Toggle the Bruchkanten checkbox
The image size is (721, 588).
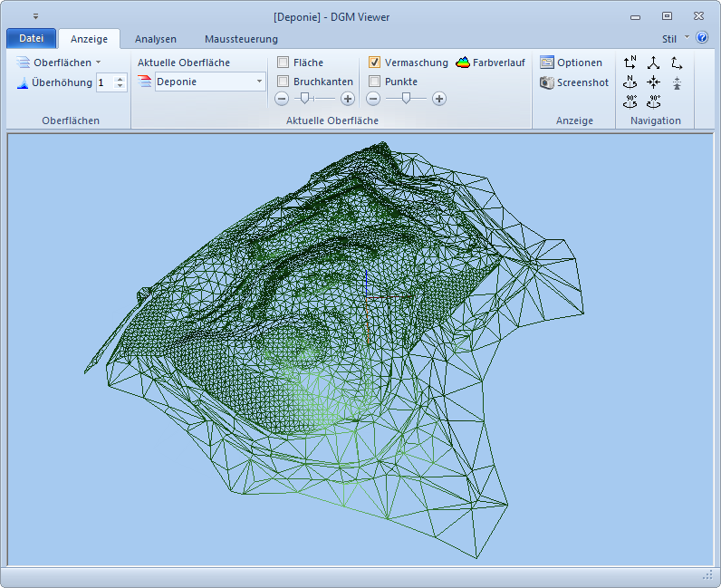point(284,82)
